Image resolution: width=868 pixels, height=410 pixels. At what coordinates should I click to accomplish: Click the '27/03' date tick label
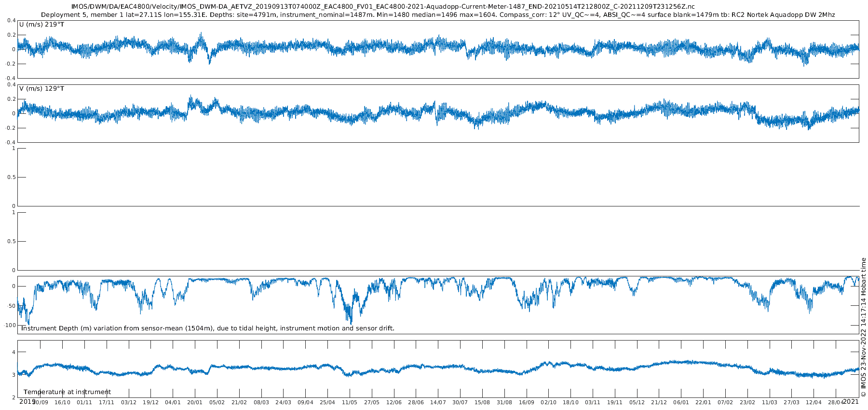pos(792,402)
